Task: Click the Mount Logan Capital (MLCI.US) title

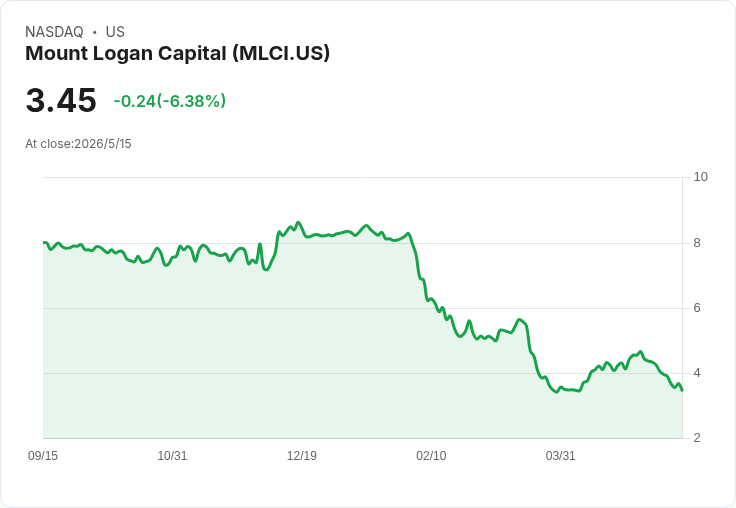Action: pos(177,54)
